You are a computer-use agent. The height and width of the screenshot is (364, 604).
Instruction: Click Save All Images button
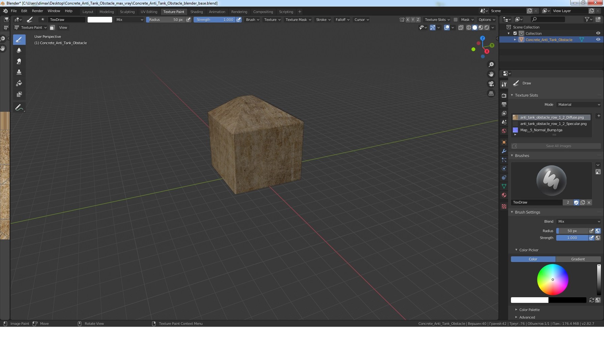556,146
